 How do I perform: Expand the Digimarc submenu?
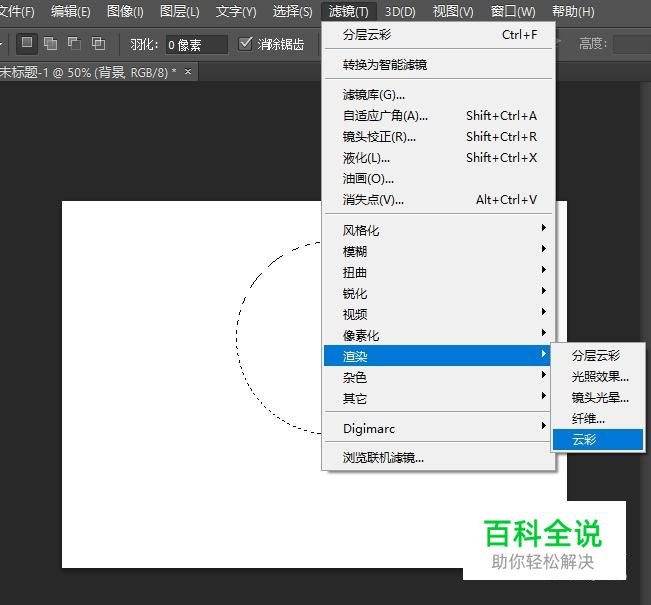pyautogui.click(x=438, y=428)
